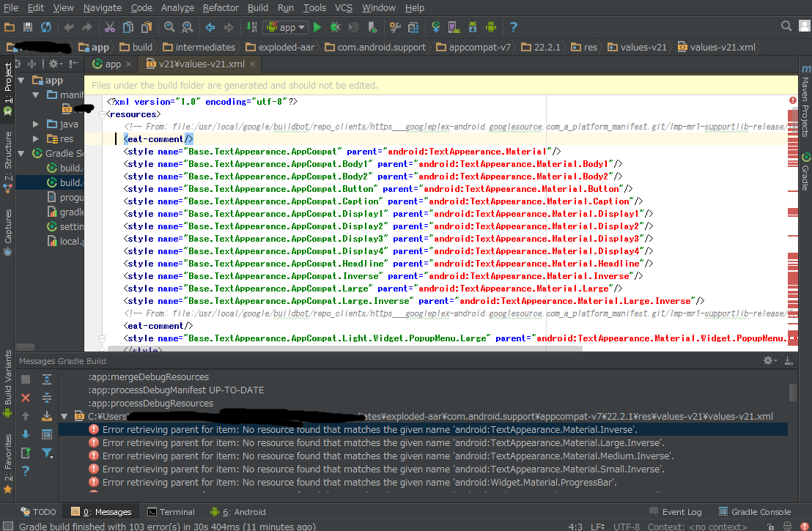
Task: Open the AVD Manager icon
Action: click(x=454, y=27)
